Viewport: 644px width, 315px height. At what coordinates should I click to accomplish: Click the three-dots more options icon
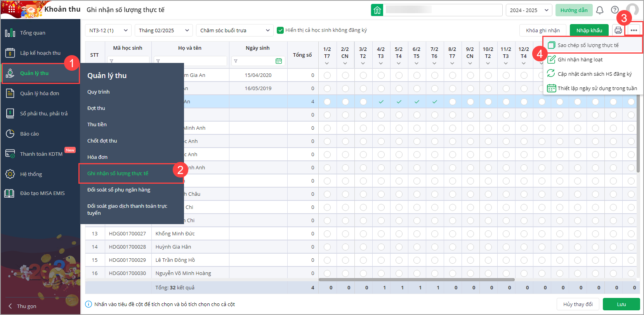coord(634,30)
